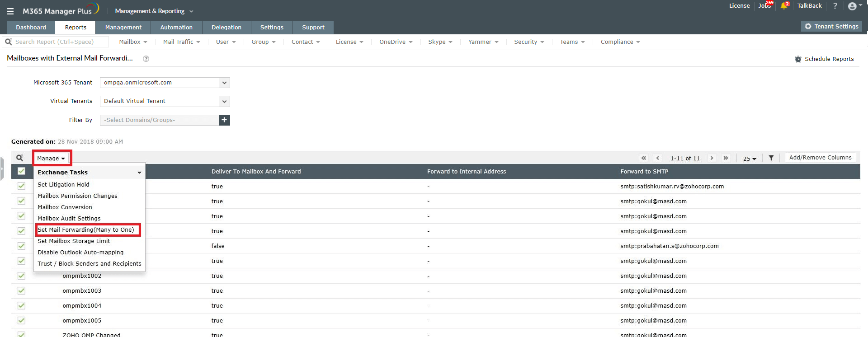
Task: Open the Management & Reporting module dropdown
Action: [x=154, y=11]
